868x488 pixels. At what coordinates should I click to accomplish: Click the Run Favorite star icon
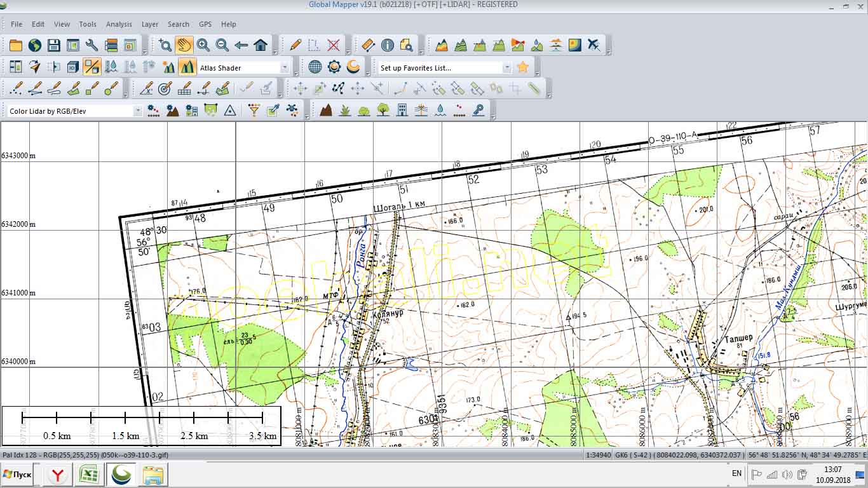coord(522,67)
